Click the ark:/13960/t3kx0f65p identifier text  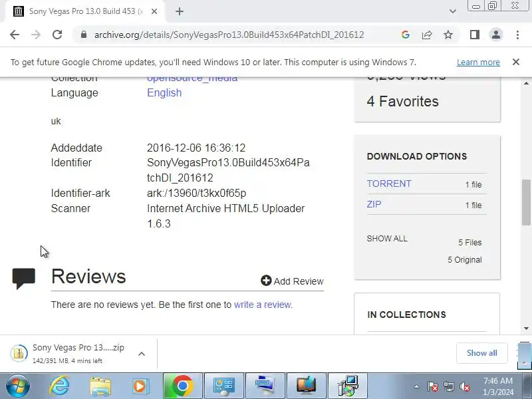(196, 194)
